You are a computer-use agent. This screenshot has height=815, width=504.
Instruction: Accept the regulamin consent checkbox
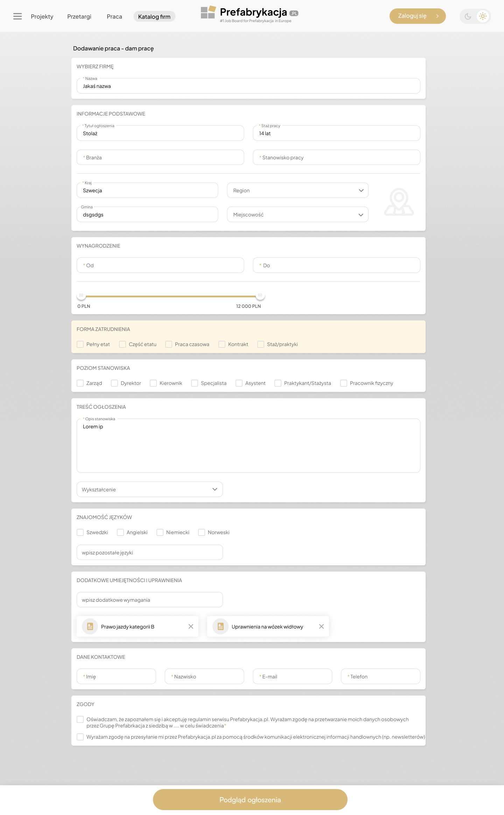point(80,719)
